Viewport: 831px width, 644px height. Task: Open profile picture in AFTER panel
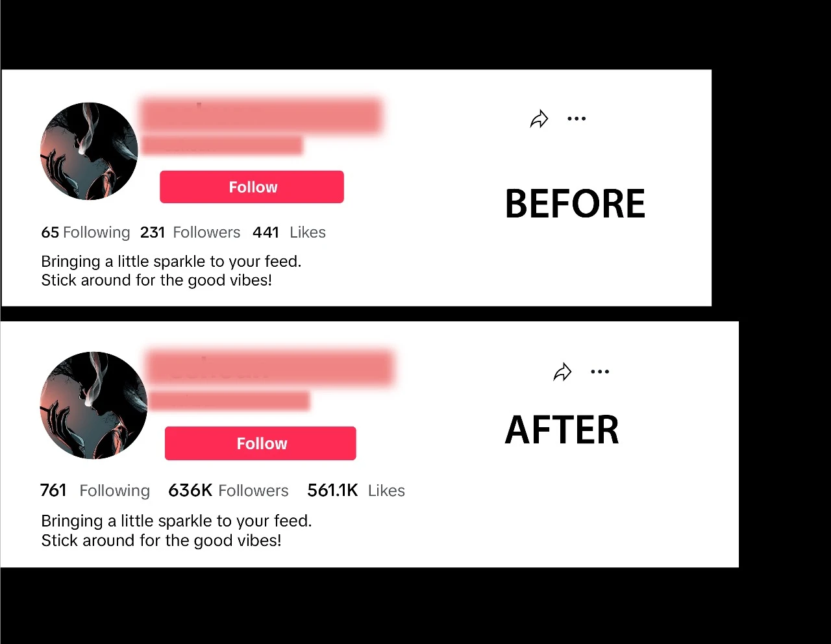93,405
